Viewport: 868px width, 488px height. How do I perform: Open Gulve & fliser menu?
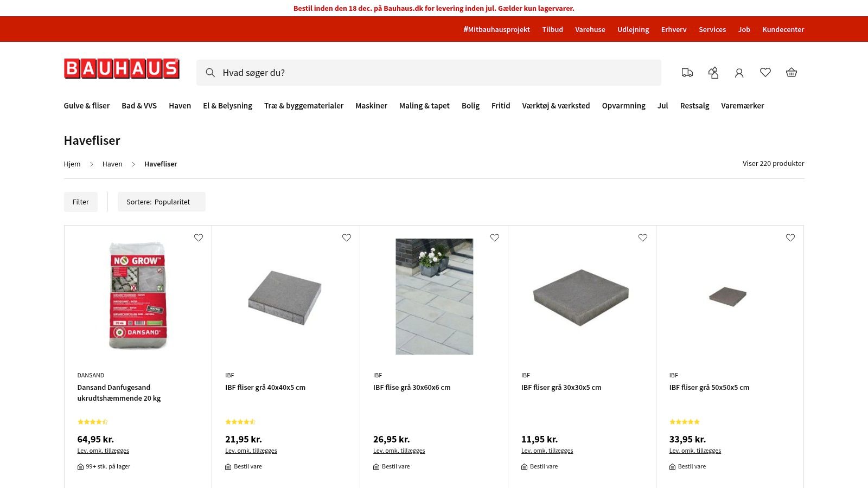(x=87, y=106)
